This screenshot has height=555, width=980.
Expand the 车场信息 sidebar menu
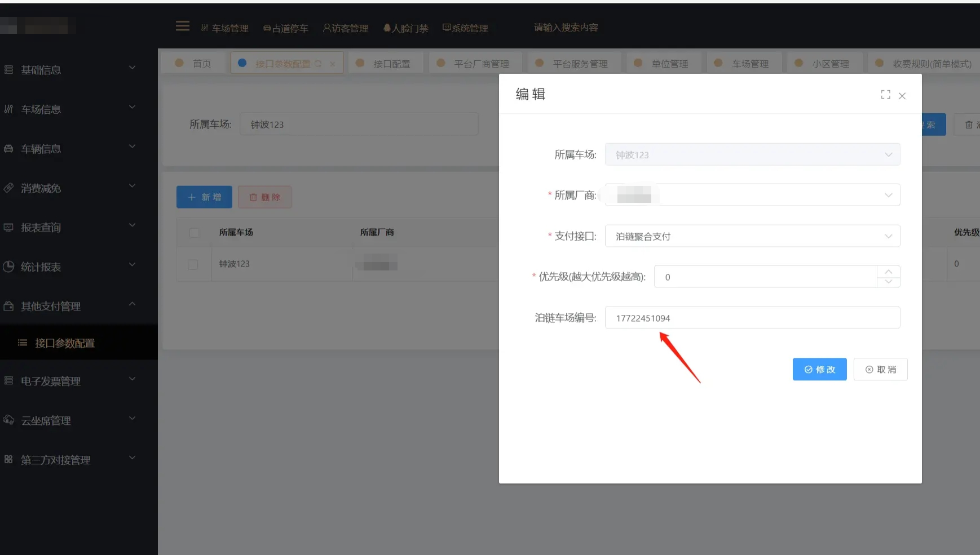(x=132, y=107)
